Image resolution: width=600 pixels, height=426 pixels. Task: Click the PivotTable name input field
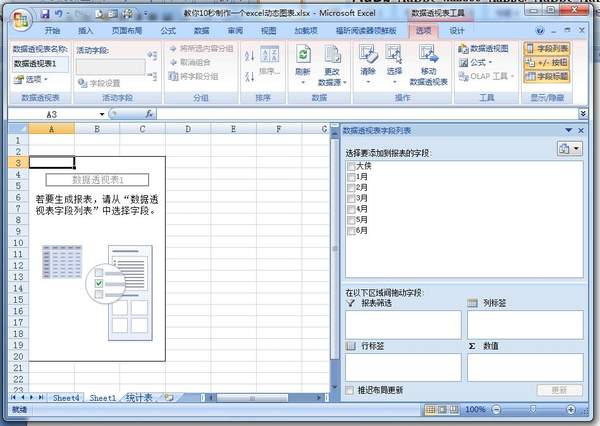pyautogui.click(x=40, y=63)
